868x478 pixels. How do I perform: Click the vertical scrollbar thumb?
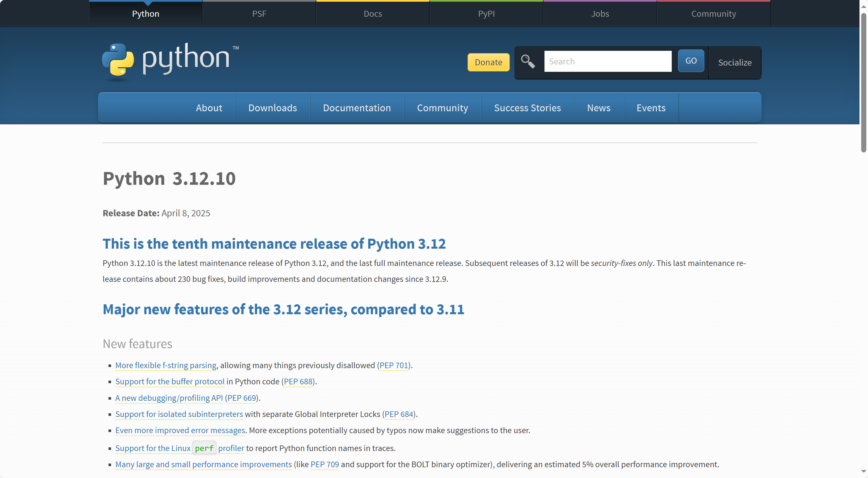864,83
